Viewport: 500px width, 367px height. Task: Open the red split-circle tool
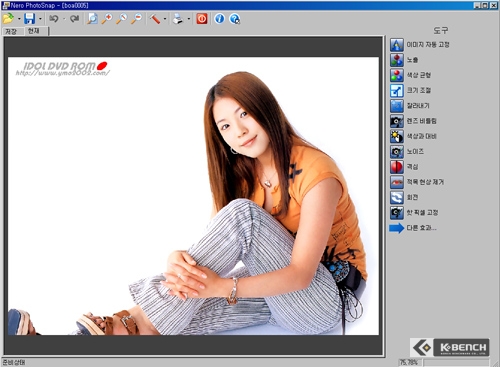tap(404, 167)
